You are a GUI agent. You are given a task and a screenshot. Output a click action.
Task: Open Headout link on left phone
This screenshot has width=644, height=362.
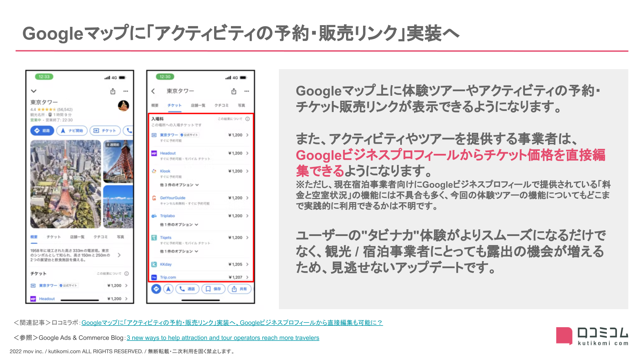[x=47, y=299]
